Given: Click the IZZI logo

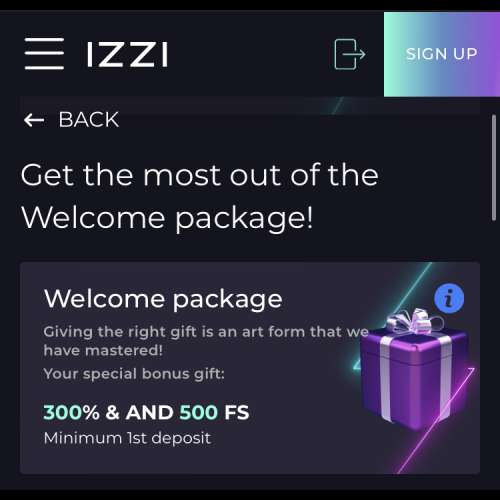Looking at the screenshot, I should click(127, 54).
